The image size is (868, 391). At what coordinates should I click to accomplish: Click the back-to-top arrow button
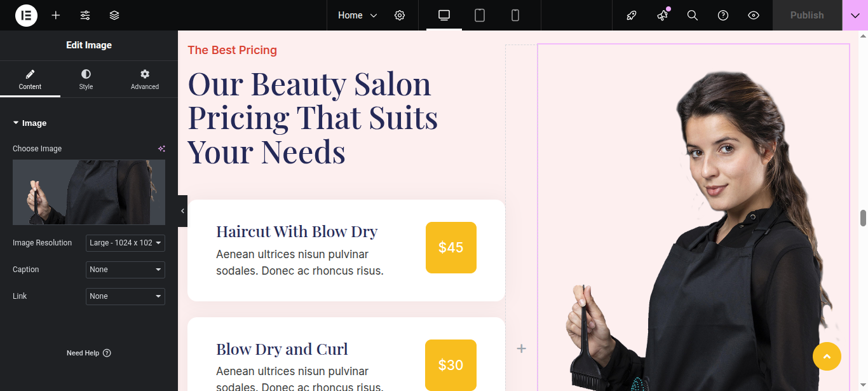(x=827, y=356)
